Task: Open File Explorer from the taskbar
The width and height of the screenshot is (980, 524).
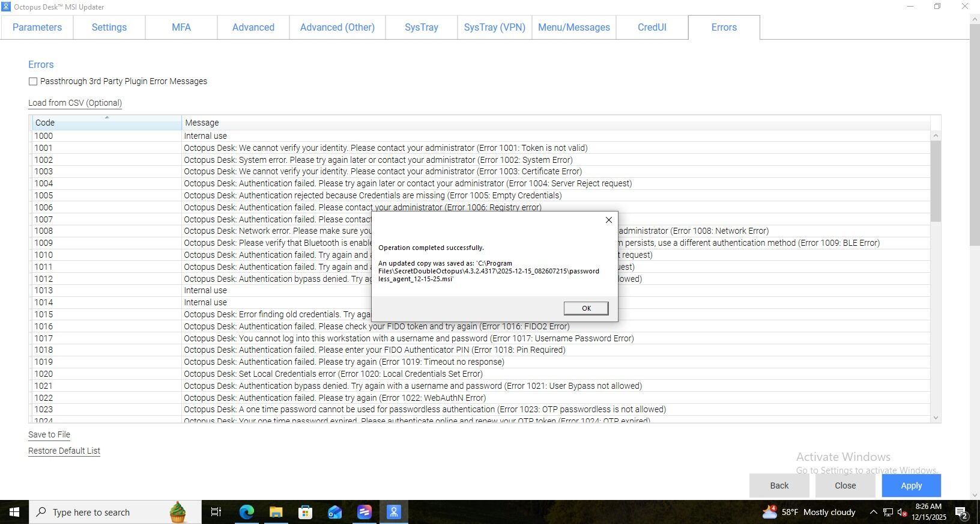Action: [x=276, y=512]
